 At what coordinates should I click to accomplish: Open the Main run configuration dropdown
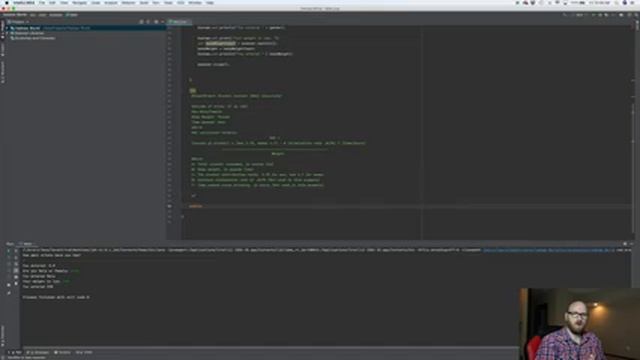pos(581,15)
